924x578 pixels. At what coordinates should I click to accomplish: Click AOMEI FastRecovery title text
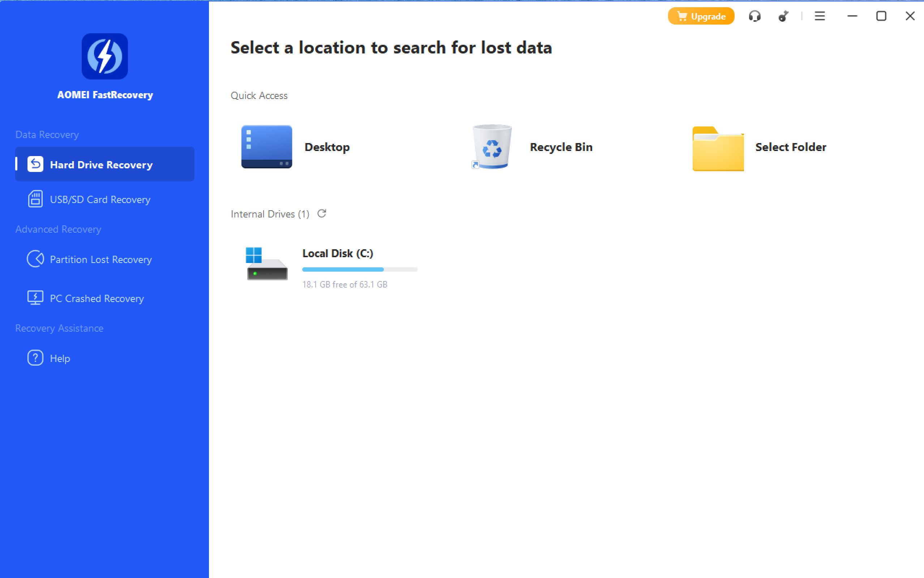pyautogui.click(x=105, y=95)
